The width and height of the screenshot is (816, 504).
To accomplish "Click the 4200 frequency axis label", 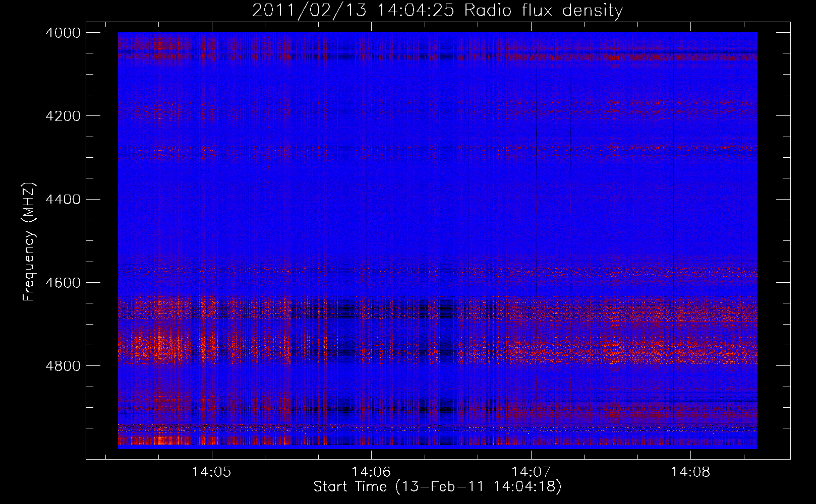I will 63,116.
